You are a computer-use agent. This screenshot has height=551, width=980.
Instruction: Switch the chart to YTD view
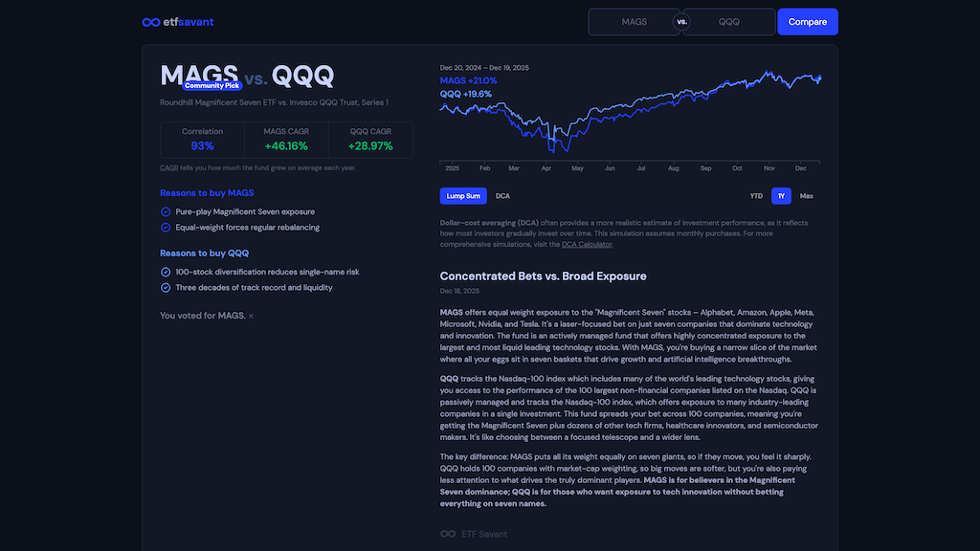755,195
